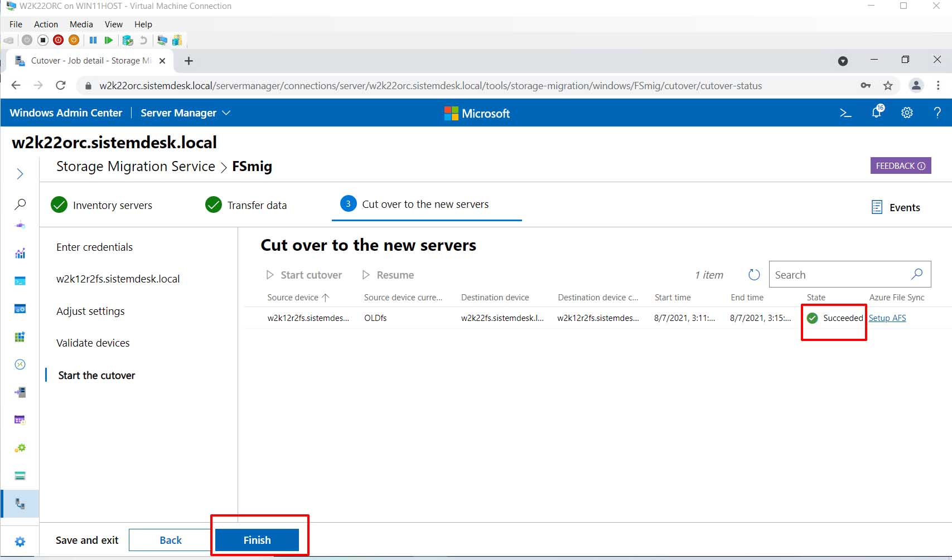952x560 pixels.
Task: Click the Turn Off VM stop icon
Action: (x=42, y=40)
